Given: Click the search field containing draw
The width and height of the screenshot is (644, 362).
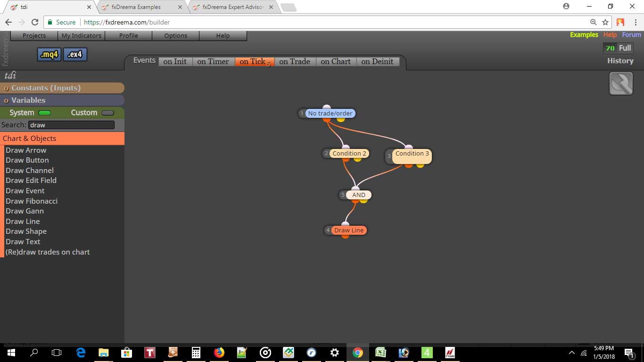Looking at the screenshot, I should (x=71, y=125).
